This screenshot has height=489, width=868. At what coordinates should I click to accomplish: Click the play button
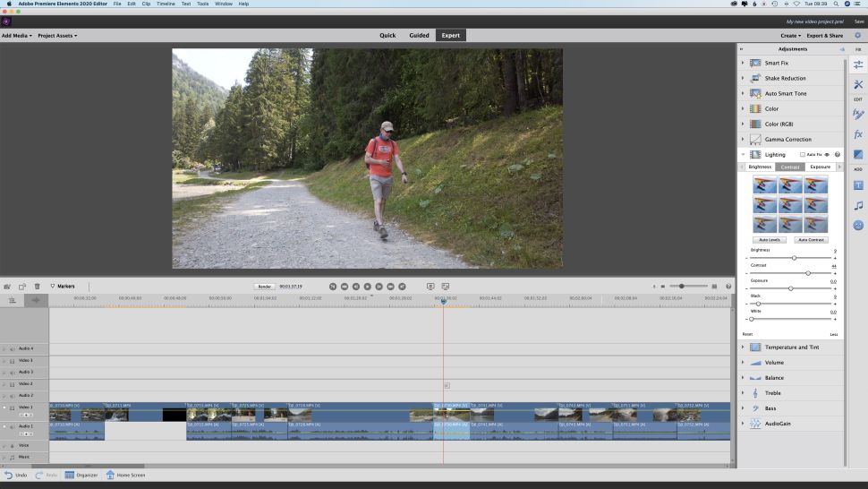coord(367,287)
